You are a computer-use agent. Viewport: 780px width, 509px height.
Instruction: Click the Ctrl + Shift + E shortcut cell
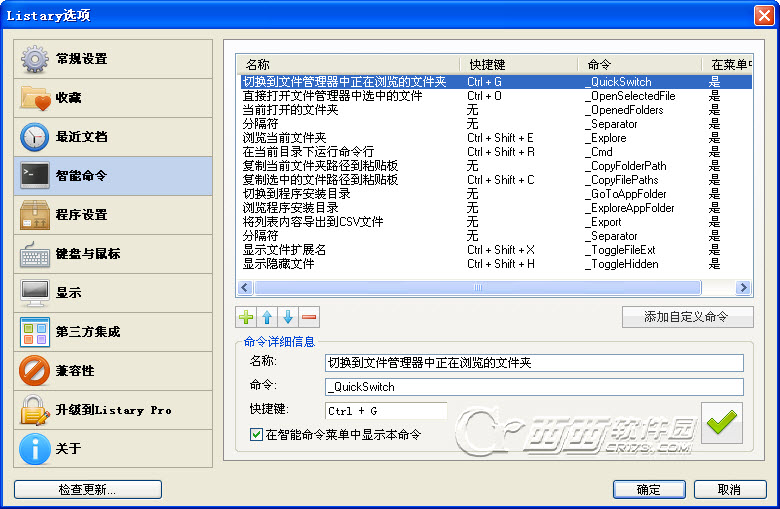point(500,138)
